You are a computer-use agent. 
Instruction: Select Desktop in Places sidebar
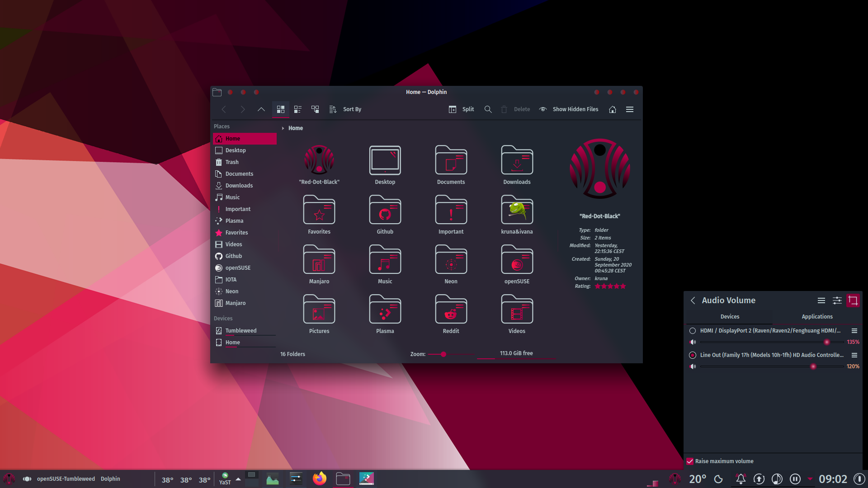click(245, 150)
